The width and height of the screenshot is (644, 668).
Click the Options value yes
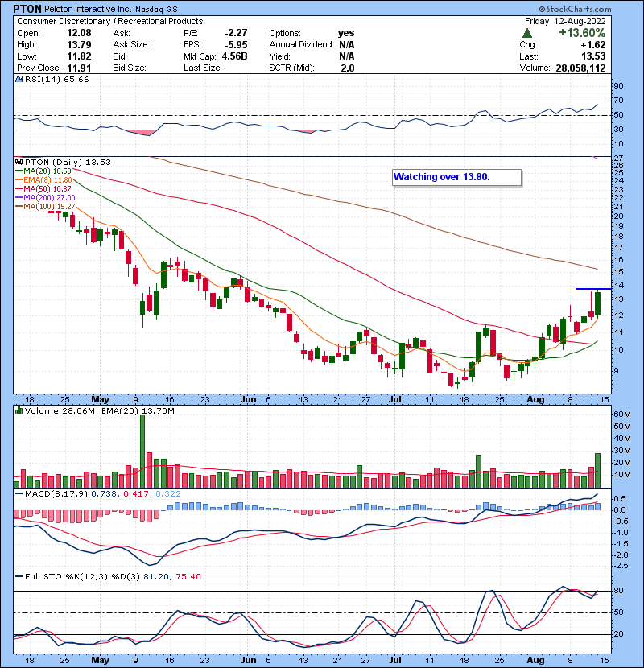pyautogui.click(x=346, y=33)
